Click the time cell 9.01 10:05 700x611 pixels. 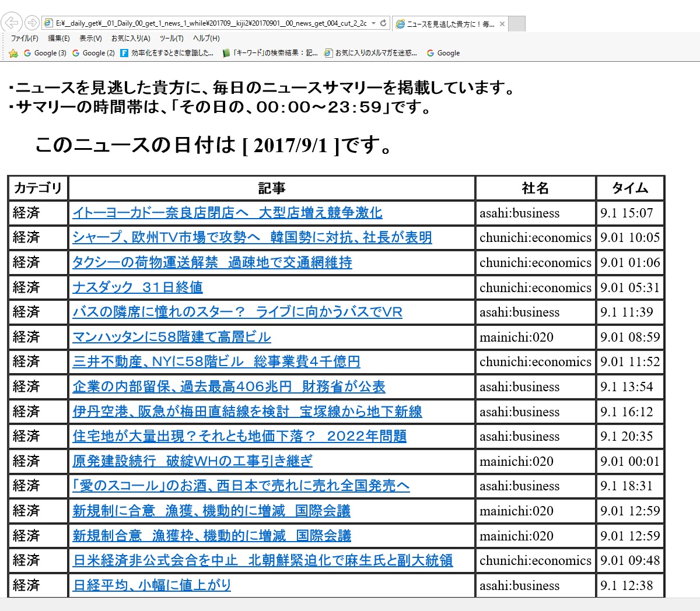coord(630,237)
